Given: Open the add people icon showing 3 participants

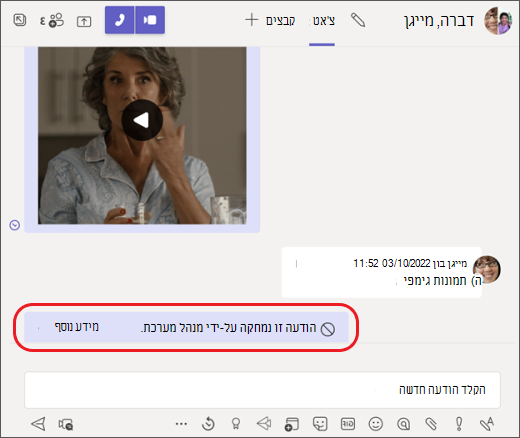Looking at the screenshot, I should 52,20.
